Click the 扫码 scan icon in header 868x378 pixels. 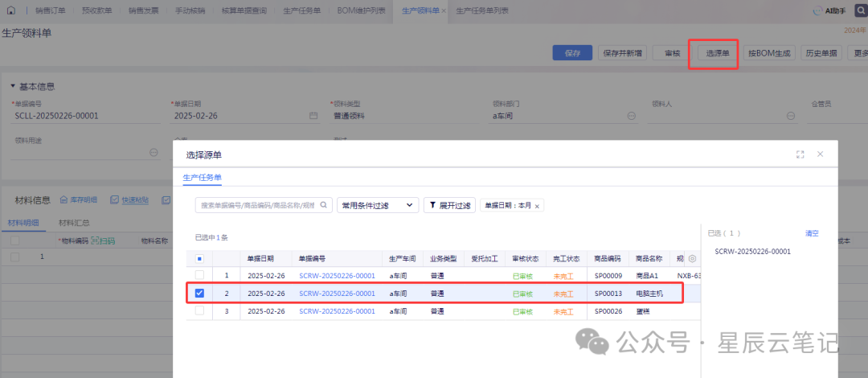point(103,240)
